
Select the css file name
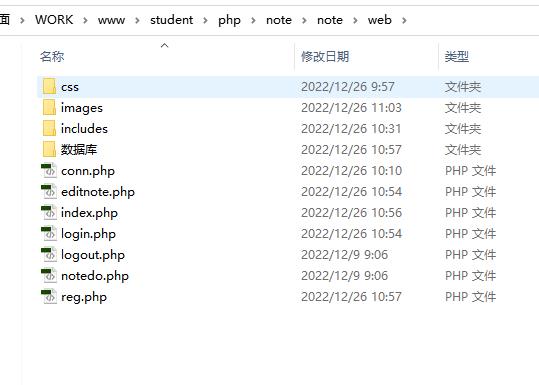tap(70, 87)
